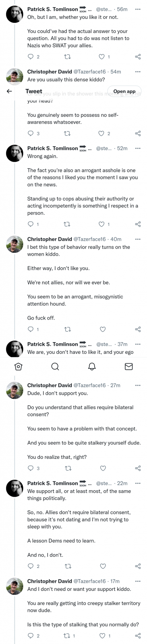147x644 pixels.
Task: Retweet Christopher David's 17m tweet
Action: pyautogui.click(x=68, y=636)
